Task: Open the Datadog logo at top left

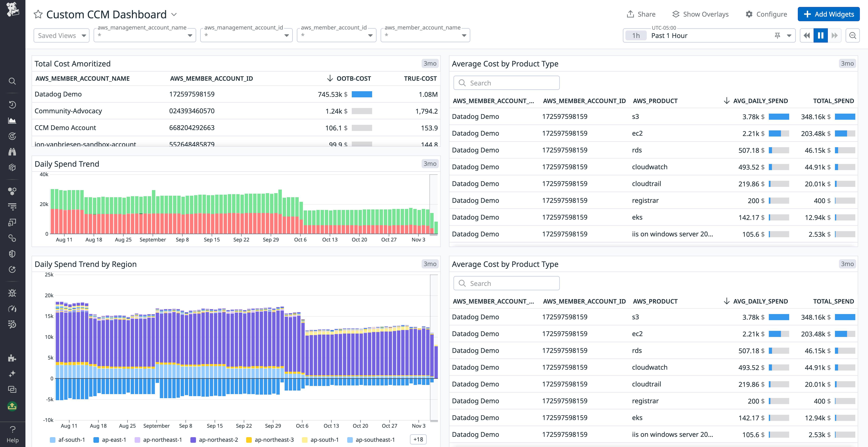Action: click(x=13, y=9)
